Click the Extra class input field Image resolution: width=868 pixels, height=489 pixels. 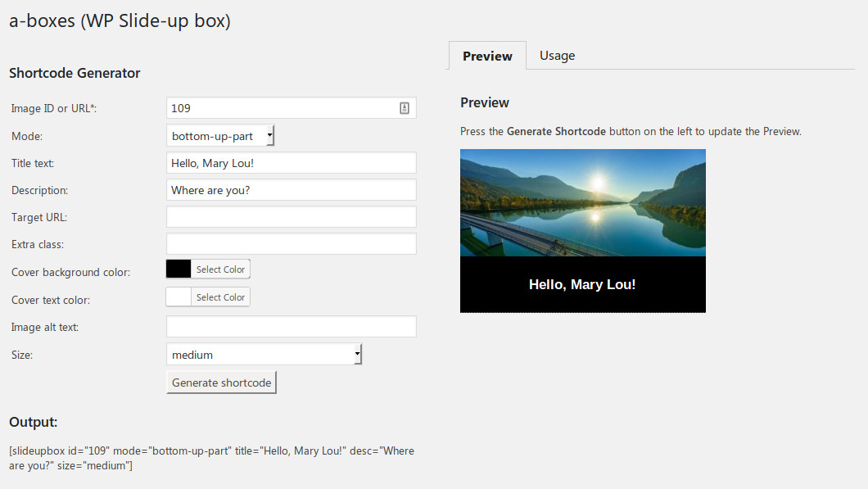click(292, 244)
